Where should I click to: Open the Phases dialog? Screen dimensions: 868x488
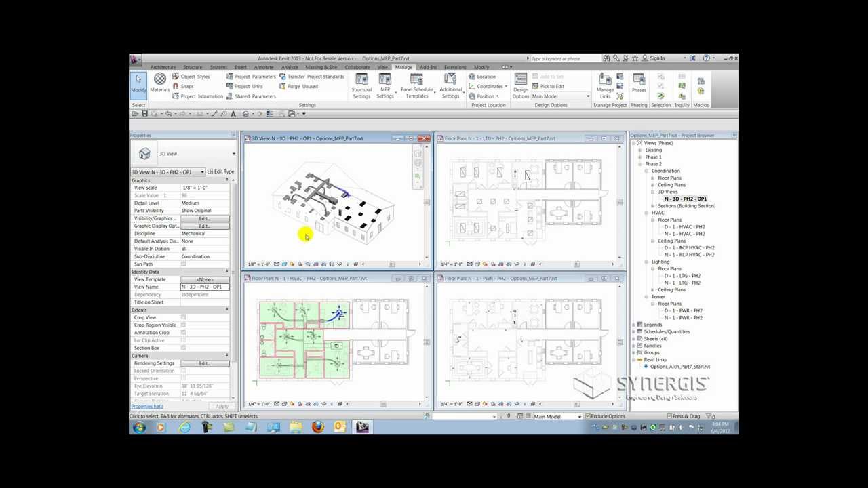pos(639,83)
